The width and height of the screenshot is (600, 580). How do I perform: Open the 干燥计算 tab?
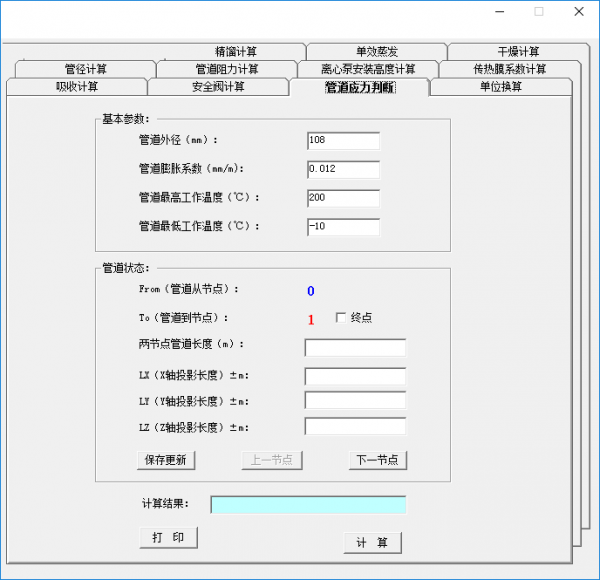tap(518, 51)
